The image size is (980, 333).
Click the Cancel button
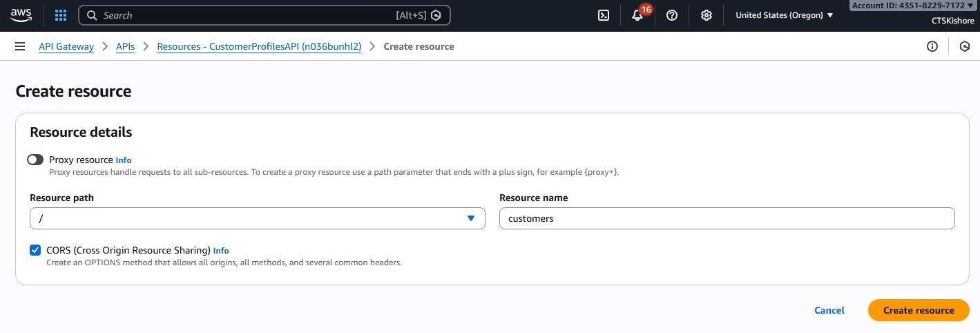pos(829,310)
